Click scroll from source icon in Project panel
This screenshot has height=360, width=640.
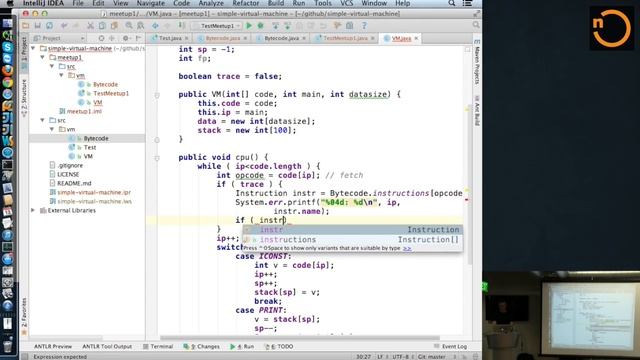[x=101, y=38]
